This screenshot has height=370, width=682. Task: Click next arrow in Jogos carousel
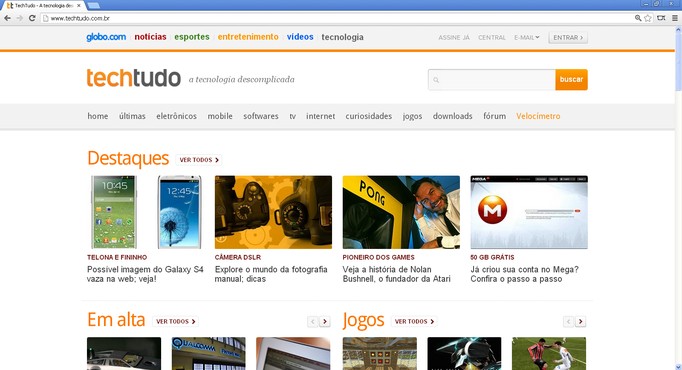(580, 322)
